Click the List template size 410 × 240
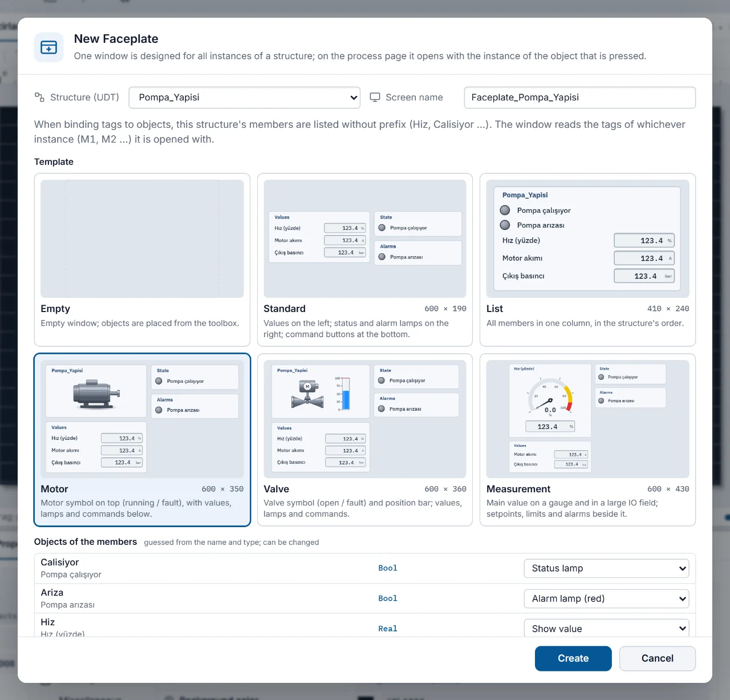 (668, 309)
